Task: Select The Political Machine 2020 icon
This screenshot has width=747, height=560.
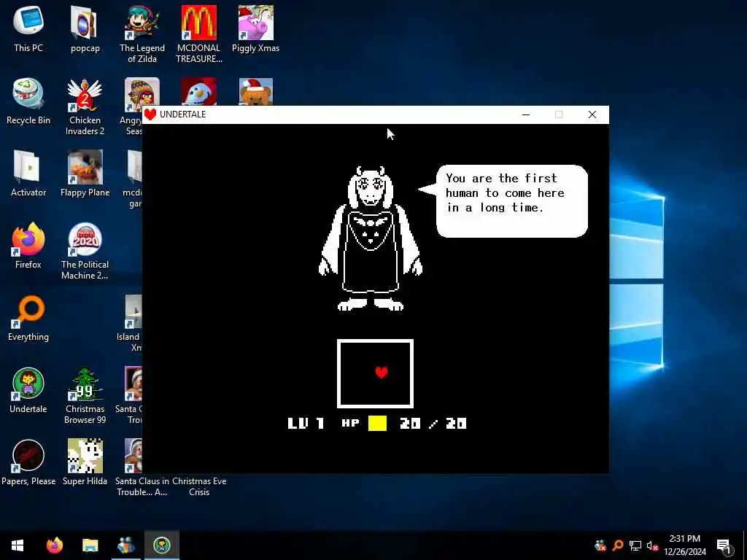Action: (85, 251)
